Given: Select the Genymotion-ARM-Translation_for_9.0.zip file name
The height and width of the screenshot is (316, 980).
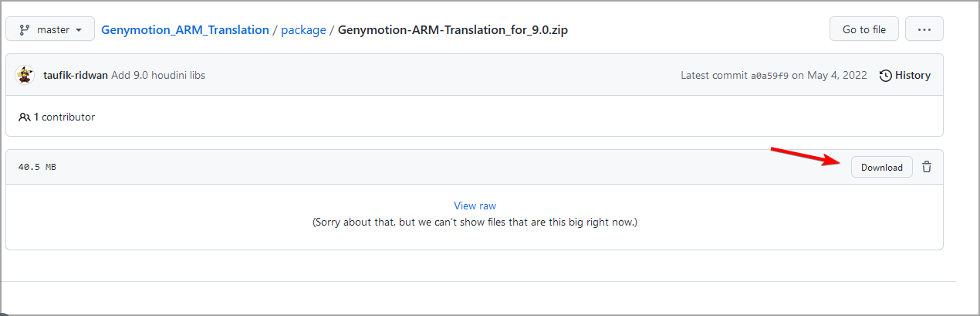Looking at the screenshot, I should pyautogui.click(x=454, y=29).
